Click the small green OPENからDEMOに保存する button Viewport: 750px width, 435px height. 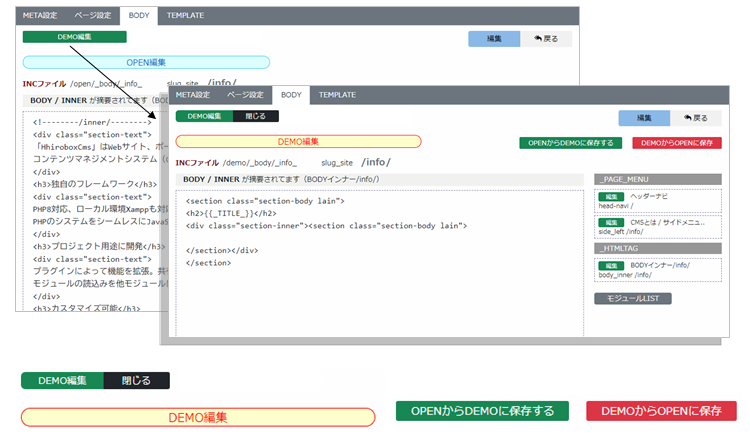[570, 143]
